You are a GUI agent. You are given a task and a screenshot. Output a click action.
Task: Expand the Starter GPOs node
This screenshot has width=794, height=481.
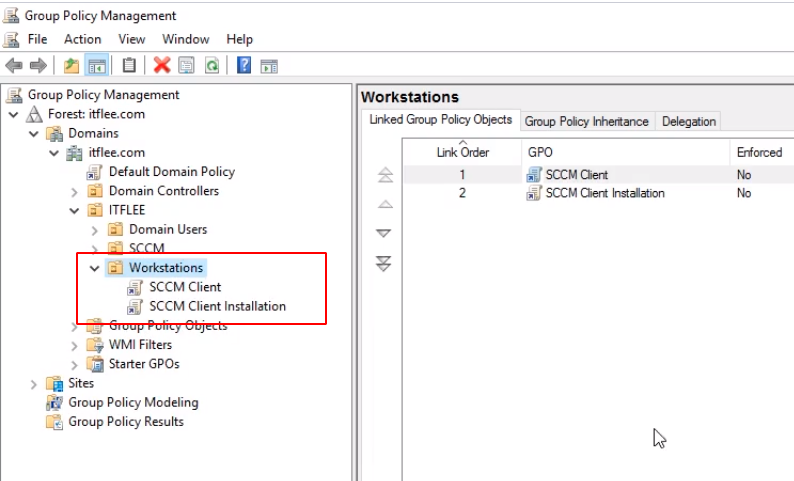(74, 365)
